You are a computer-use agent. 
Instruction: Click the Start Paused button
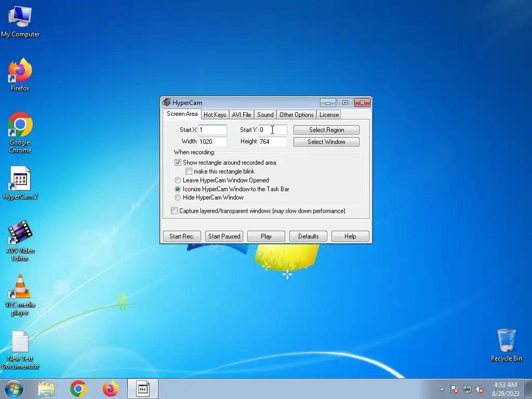224,236
